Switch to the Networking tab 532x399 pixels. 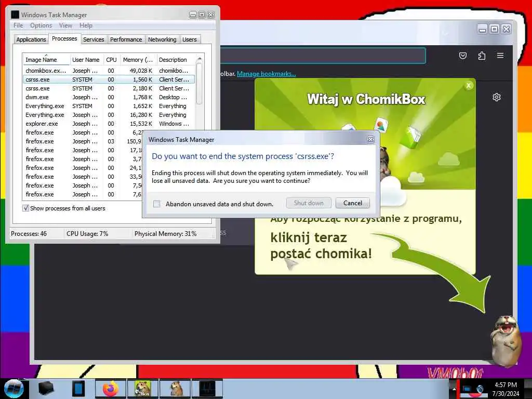[x=162, y=39]
